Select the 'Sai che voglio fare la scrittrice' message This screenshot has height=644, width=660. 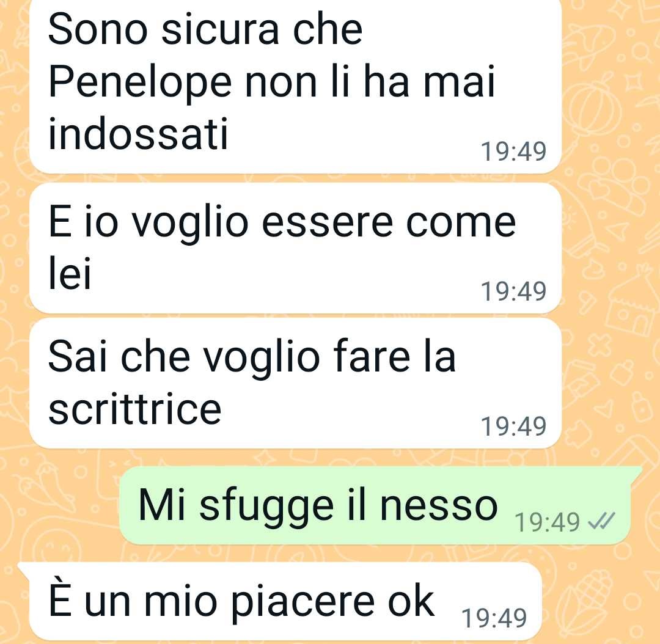296,383
